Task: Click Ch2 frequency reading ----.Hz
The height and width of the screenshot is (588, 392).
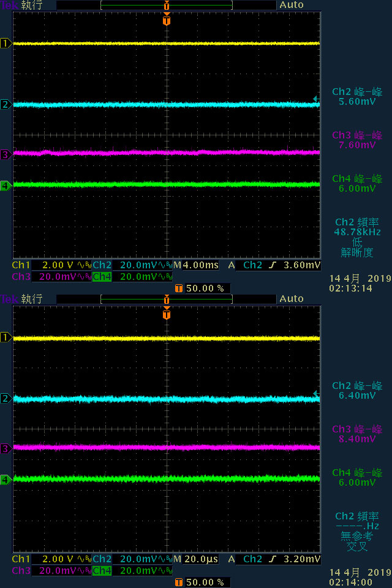Action: coord(357,526)
